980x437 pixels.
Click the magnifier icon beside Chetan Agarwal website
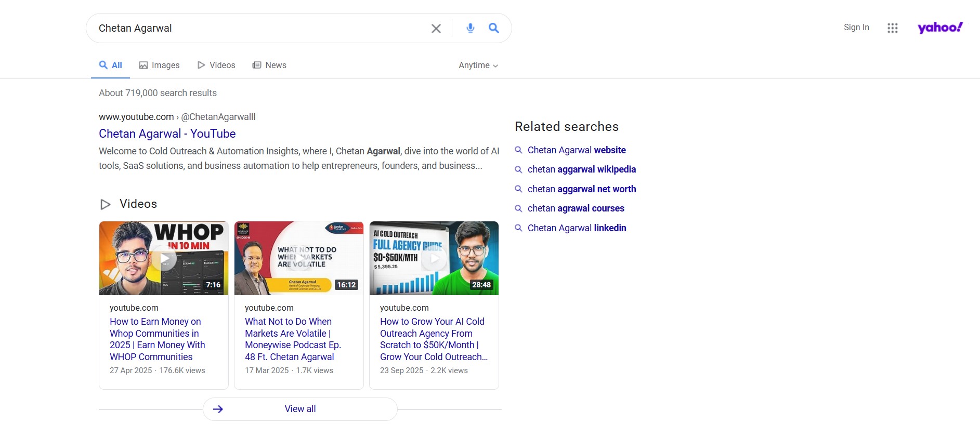[x=518, y=150]
